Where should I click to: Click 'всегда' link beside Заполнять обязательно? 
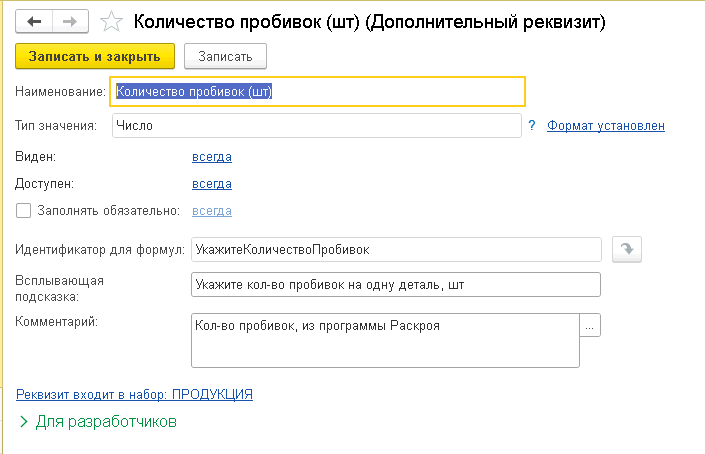tap(212, 211)
